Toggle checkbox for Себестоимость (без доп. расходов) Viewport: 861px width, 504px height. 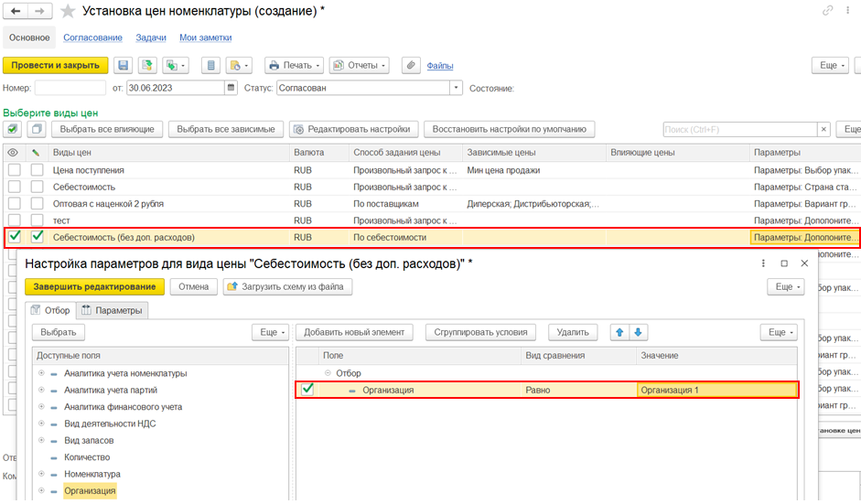pos(14,237)
